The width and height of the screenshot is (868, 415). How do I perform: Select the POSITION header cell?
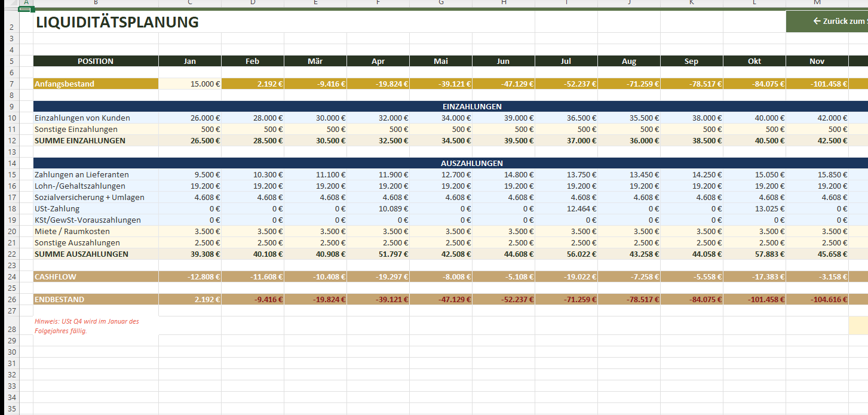point(96,62)
